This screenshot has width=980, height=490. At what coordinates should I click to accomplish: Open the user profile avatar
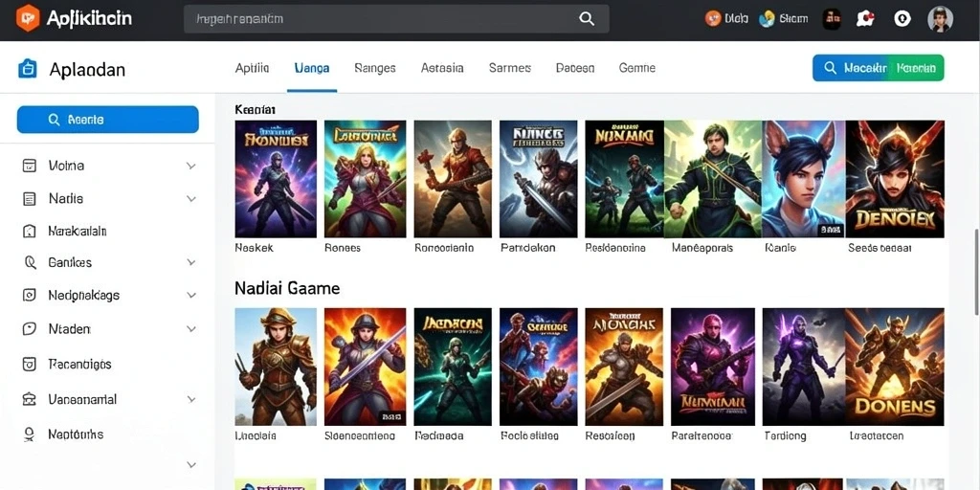point(940,19)
